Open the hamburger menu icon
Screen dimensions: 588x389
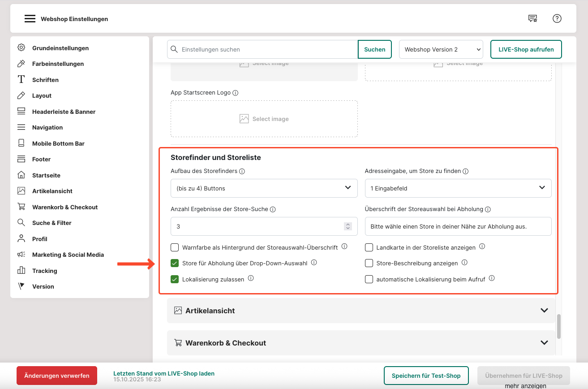(x=30, y=19)
